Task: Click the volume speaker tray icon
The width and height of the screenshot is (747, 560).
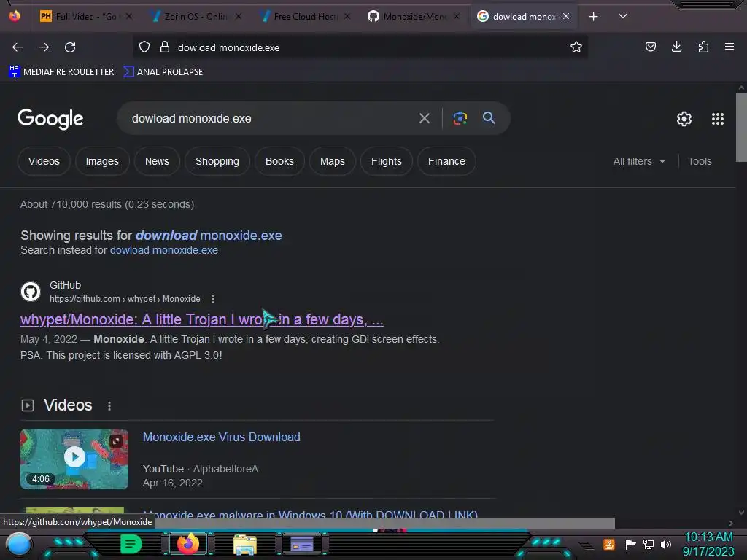Action: pos(665,544)
